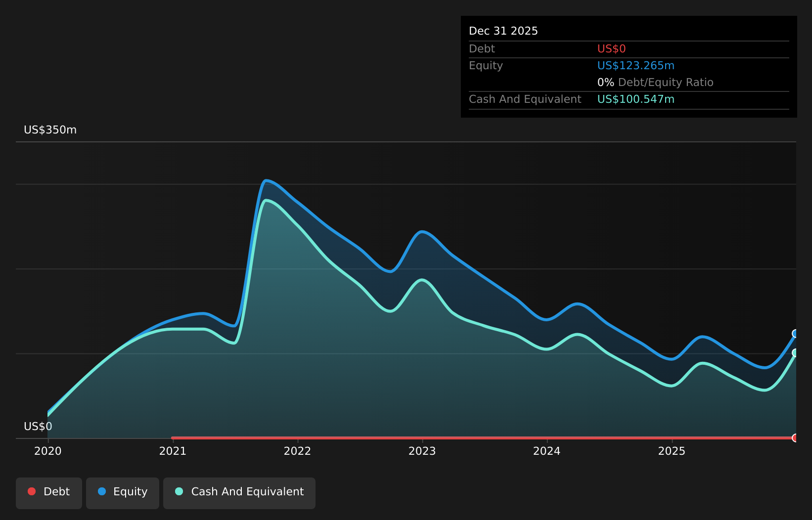Click the 2023 x-axis label
The width and height of the screenshot is (812, 520).
tap(422, 451)
